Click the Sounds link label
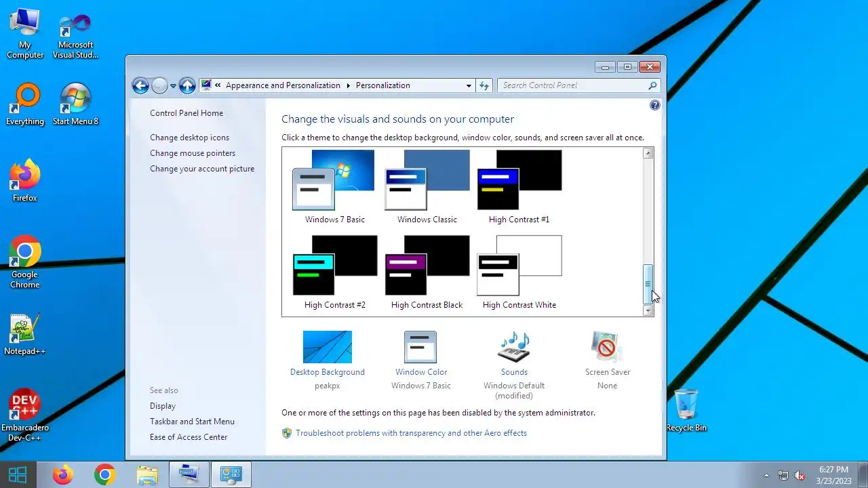 [x=514, y=372]
